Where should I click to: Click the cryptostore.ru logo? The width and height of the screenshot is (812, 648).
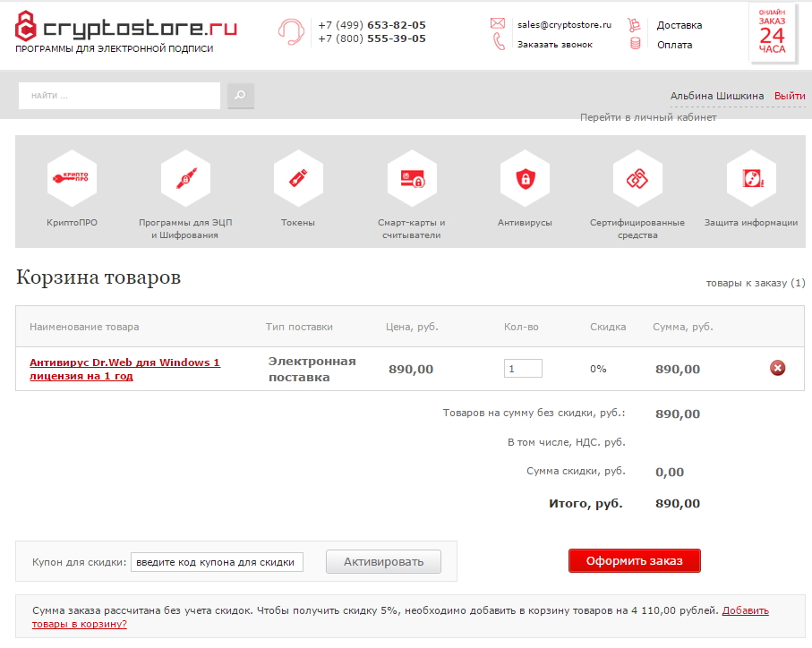(x=126, y=27)
